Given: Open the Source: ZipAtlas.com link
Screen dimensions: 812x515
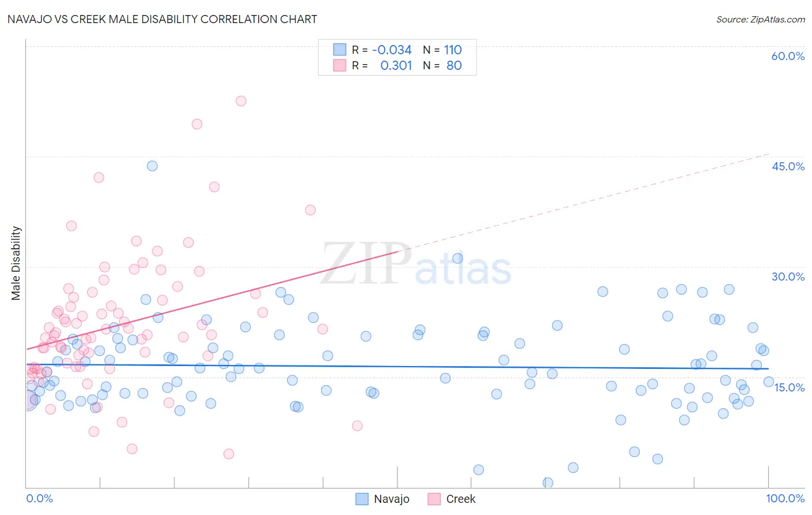Looking at the screenshot, I should [x=761, y=19].
